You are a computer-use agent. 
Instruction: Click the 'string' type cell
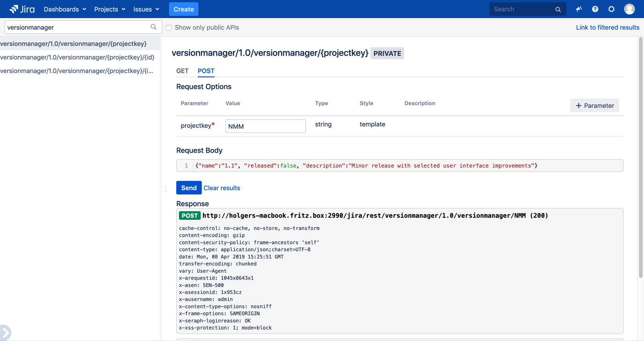pyautogui.click(x=323, y=124)
